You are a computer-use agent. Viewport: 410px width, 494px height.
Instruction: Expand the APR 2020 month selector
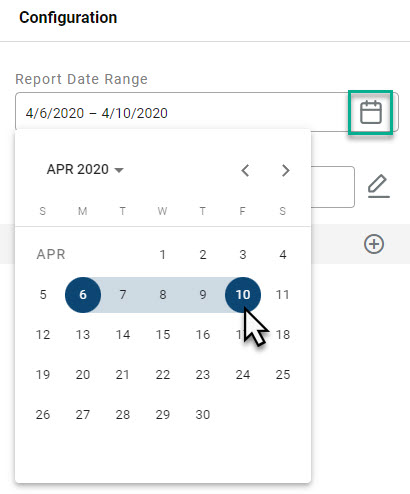pyautogui.click(x=85, y=169)
